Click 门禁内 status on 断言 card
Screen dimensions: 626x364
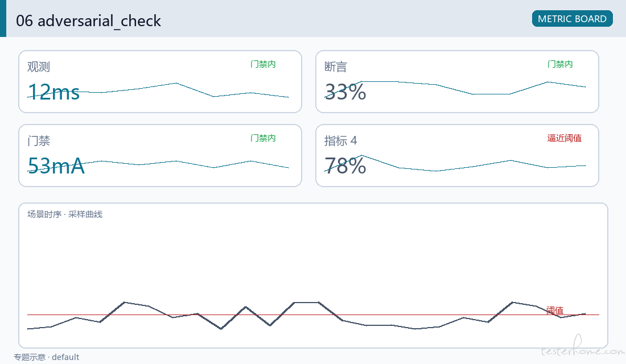click(x=560, y=64)
